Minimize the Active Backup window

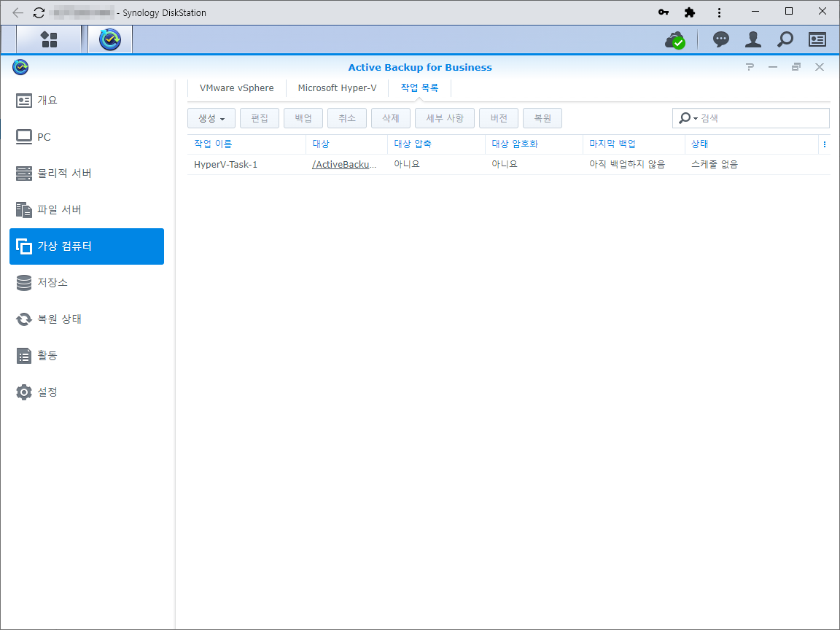pos(772,67)
